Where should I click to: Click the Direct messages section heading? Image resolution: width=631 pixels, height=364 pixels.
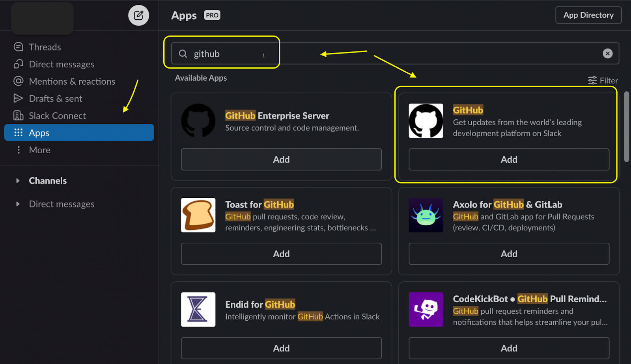tap(62, 204)
